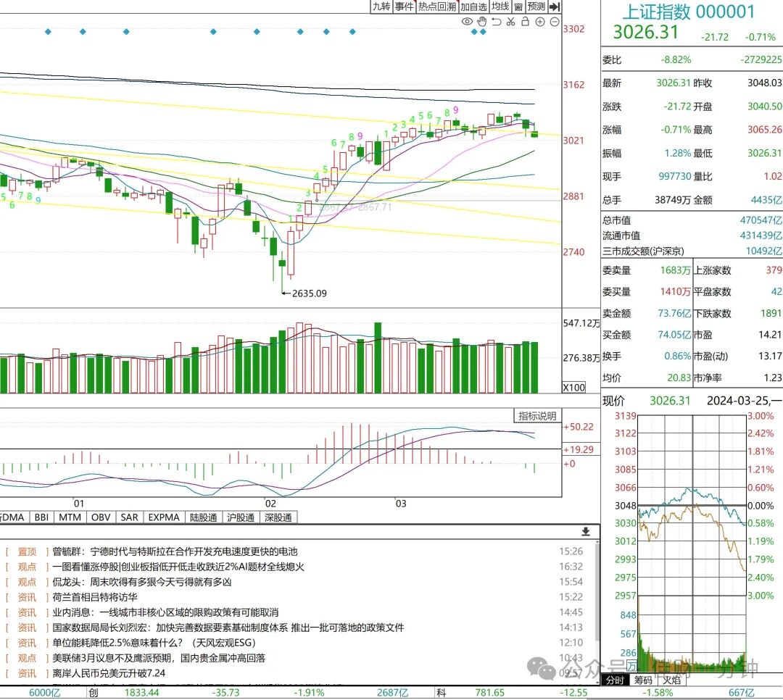This screenshot has height=700, width=783.
Task: Zoom out with the minus icon
Action: tap(555, 22)
